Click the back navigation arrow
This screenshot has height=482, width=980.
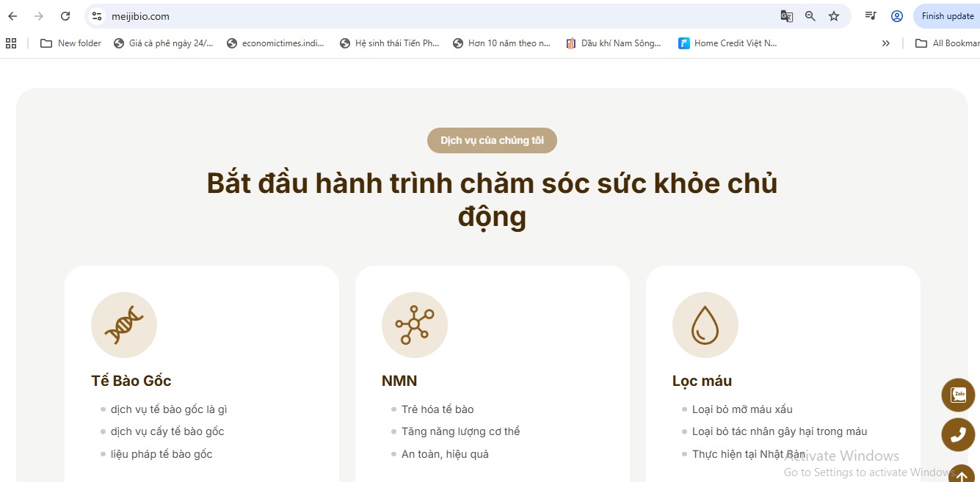(12, 15)
